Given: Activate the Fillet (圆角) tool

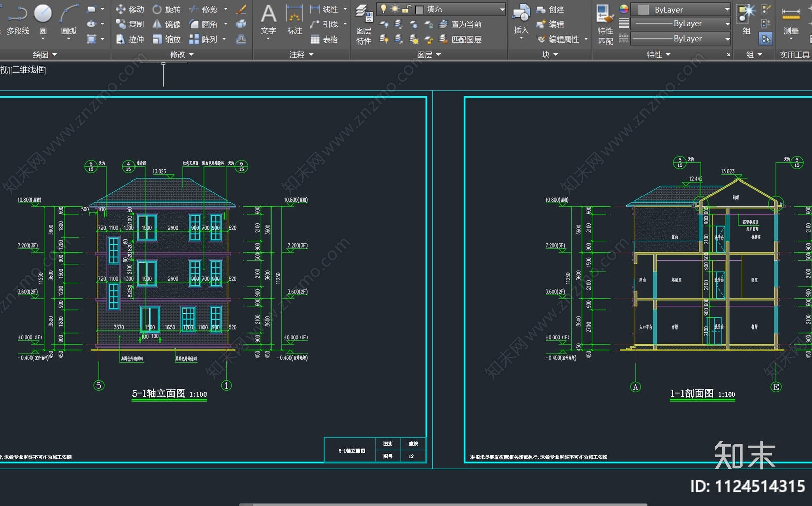Looking at the screenshot, I should (x=203, y=24).
